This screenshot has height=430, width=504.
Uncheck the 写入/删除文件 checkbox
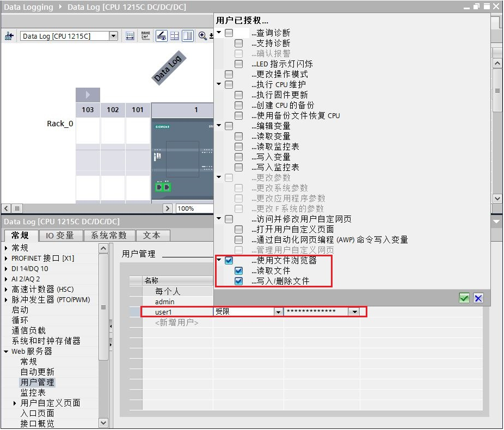[x=239, y=281]
